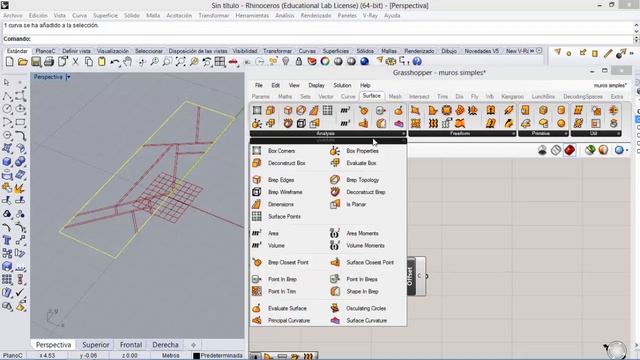The height and width of the screenshot is (360, 640).
Task: Click Metros units in status bar
Action: pos(171,356)
